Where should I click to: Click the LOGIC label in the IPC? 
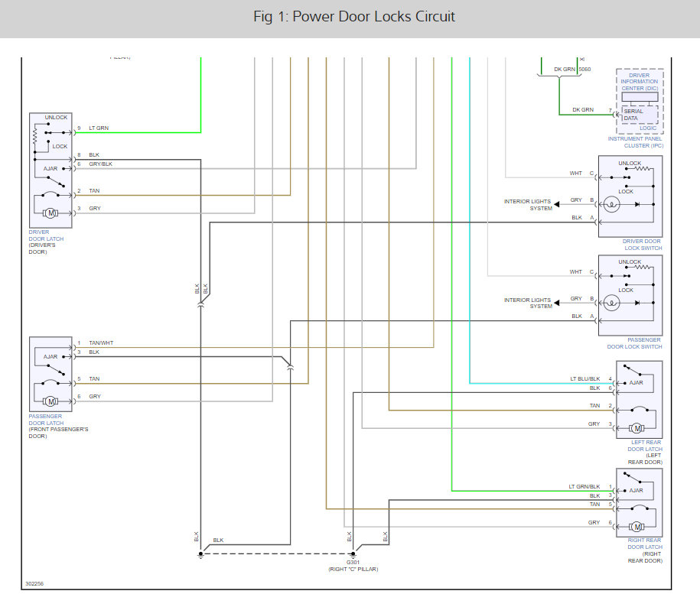pos(648,128)
